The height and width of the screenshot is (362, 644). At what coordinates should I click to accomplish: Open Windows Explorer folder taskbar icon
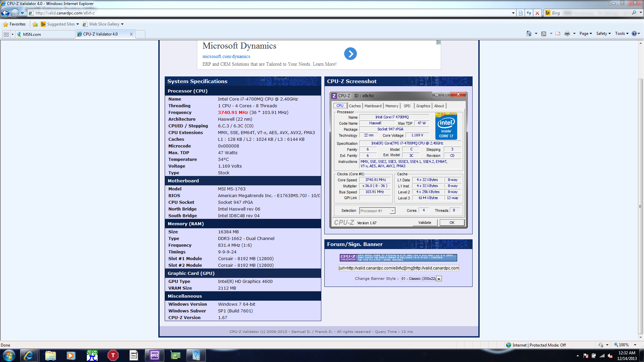50,355
